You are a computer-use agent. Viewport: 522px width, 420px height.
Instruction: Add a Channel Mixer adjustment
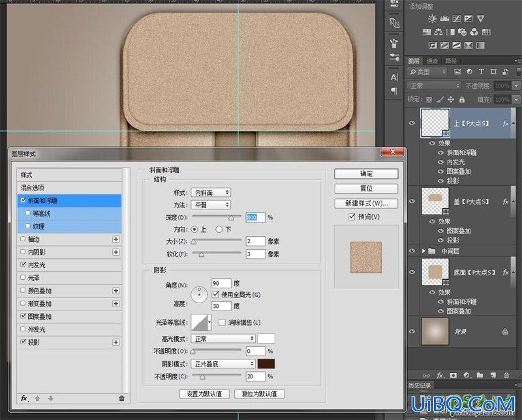click(474, 32)
